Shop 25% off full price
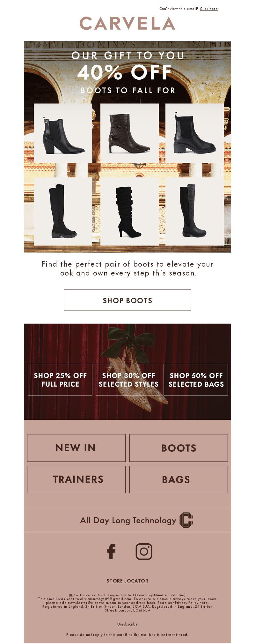Screen dimensions: 255x644 [60, 380]
